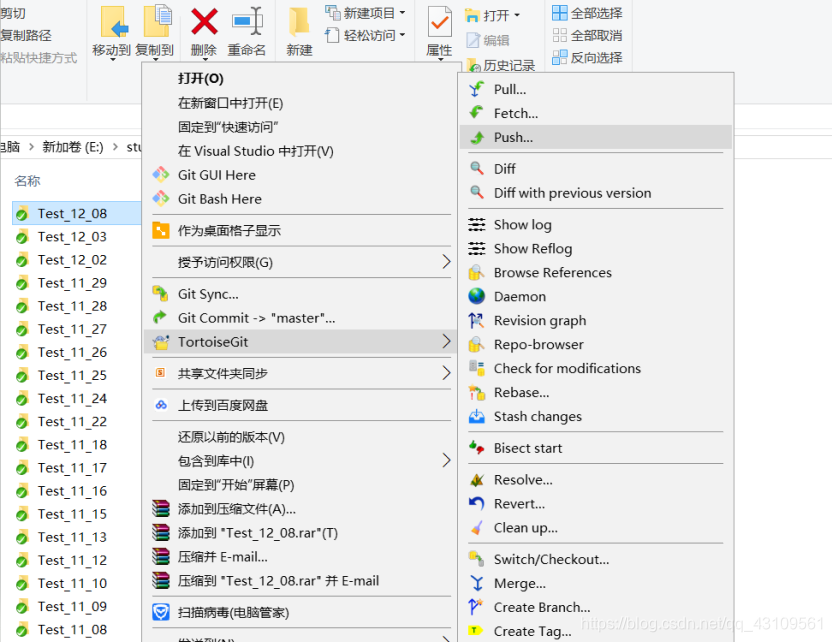Click the Git Bash Here icon

[161, 198]
